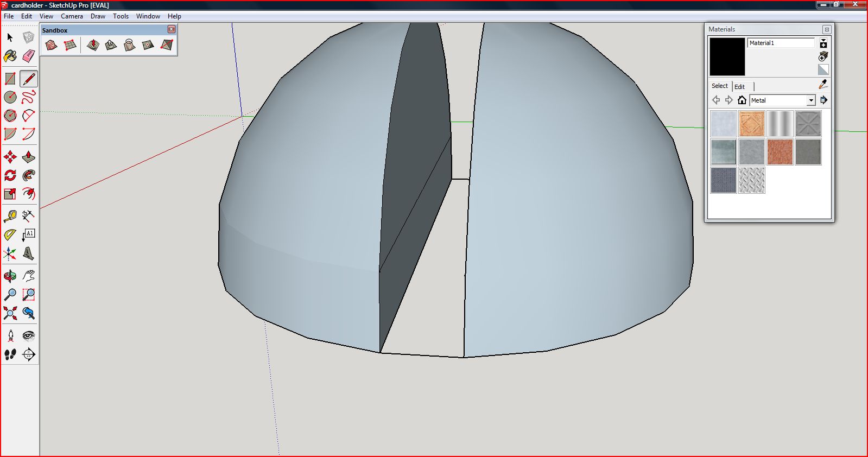Pick the Pan hand tool
The height and width of the screenshot is (457, 868).
tap(28, 276)
